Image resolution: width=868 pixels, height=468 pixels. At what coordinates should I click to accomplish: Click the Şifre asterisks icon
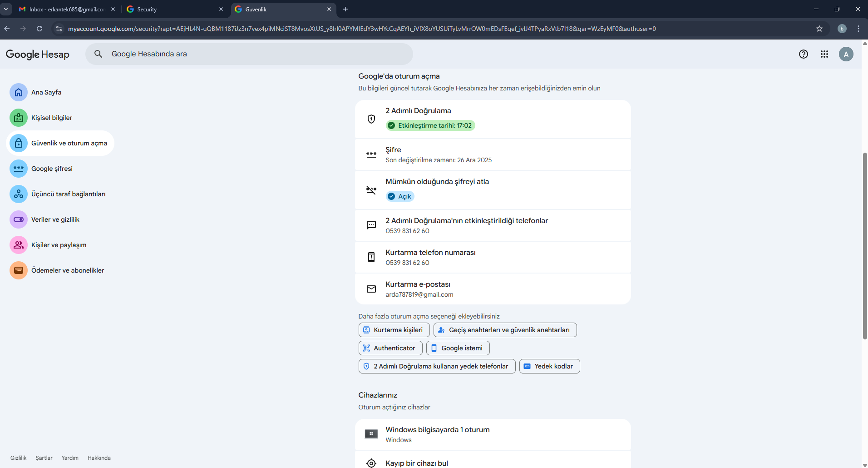(371, 154)
